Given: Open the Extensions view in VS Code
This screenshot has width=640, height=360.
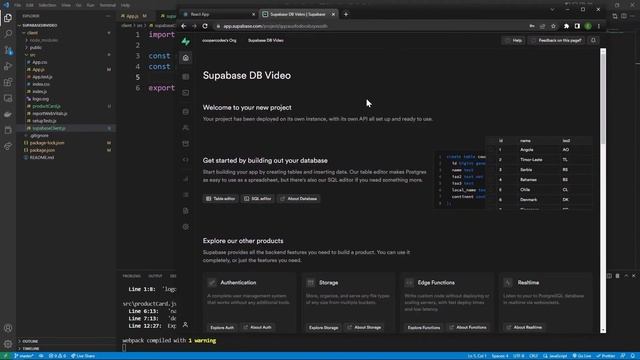Looking at the screenshot, I should pos(8,82).
